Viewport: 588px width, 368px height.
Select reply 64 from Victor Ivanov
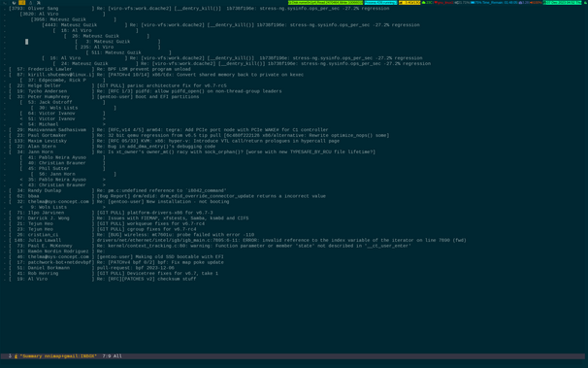click(x=63, y=114)
